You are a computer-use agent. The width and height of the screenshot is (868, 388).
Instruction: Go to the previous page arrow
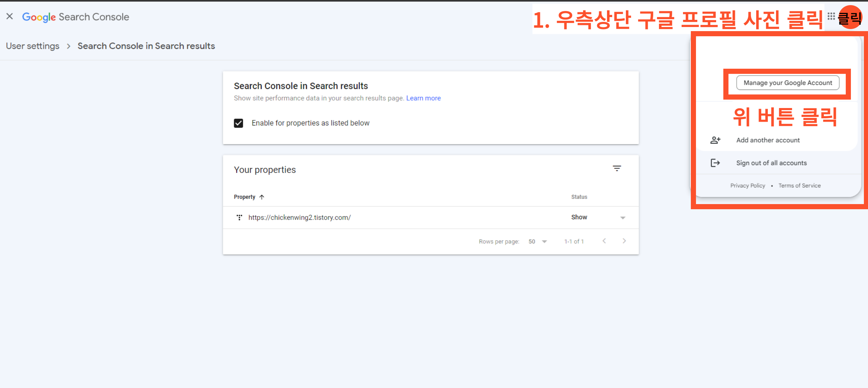[604, 241]
